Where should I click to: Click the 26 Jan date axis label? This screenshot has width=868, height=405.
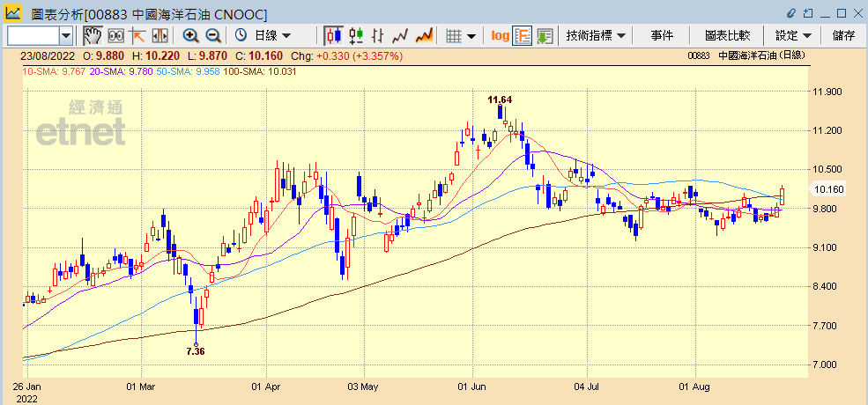coord(29,387)
